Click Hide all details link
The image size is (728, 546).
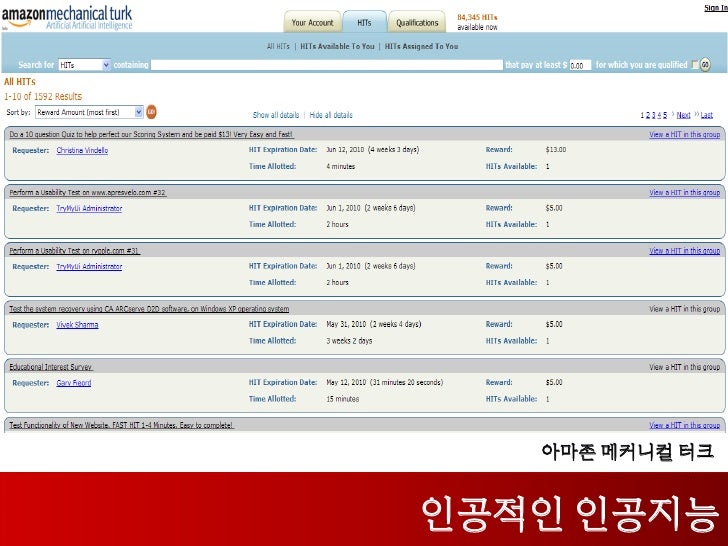point(331,115)
